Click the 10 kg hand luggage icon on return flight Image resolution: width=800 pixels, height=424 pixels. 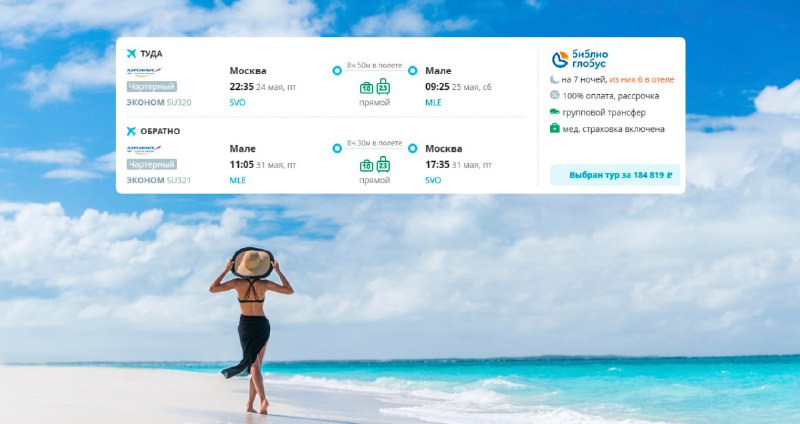366,165
